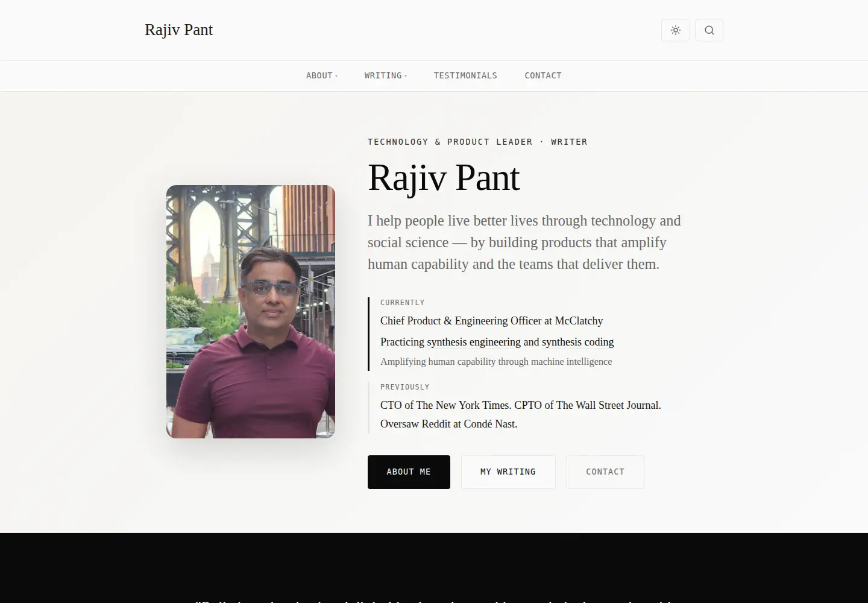The image size is (868, 603).
Task: Follow the synthesis coding link
Action: click(x=577, y=342)
